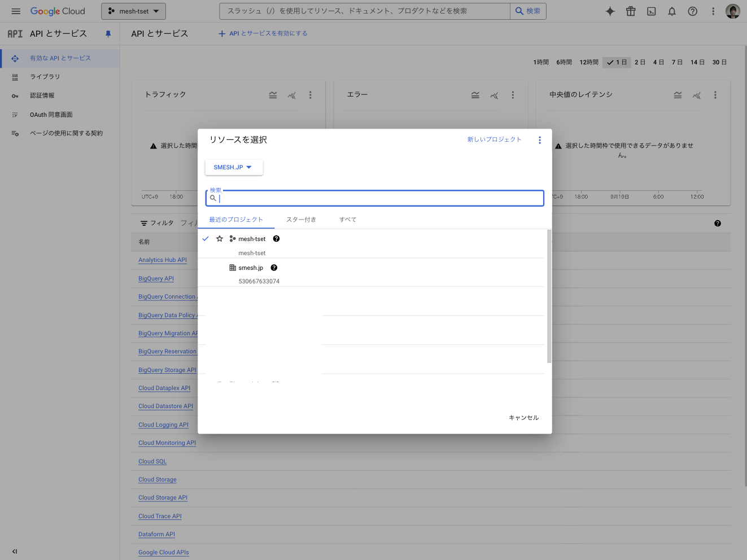Select the 30 日 time range

719,63
